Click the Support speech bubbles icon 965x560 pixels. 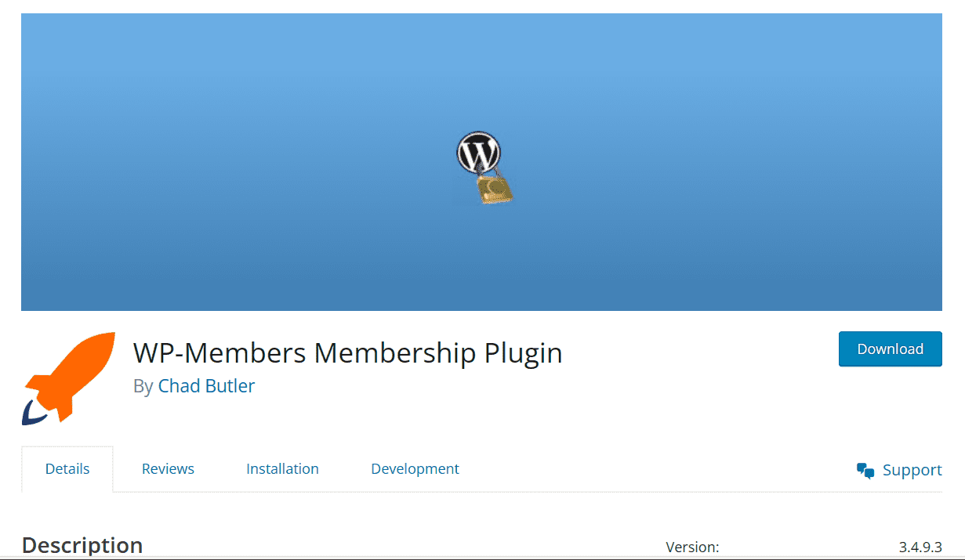[x=865, y=471]
